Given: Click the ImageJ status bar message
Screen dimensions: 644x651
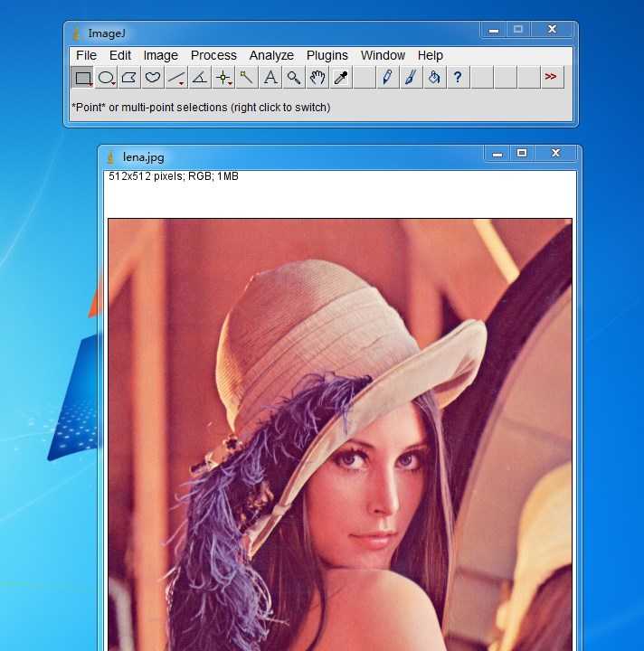Looking at the screenshot, I should pyautogui.click(x=201, y=108).
